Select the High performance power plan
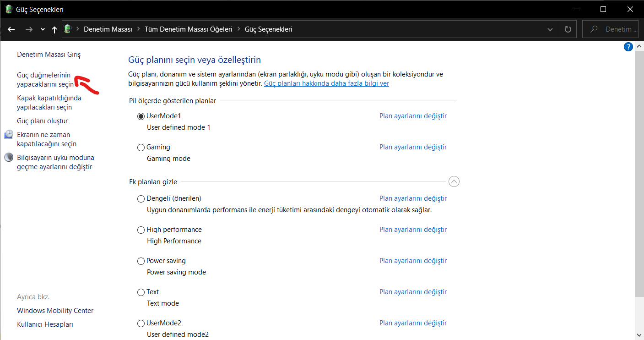Image resolution: width=644 pixels, height=340 pixels. (x=141, y=230)
